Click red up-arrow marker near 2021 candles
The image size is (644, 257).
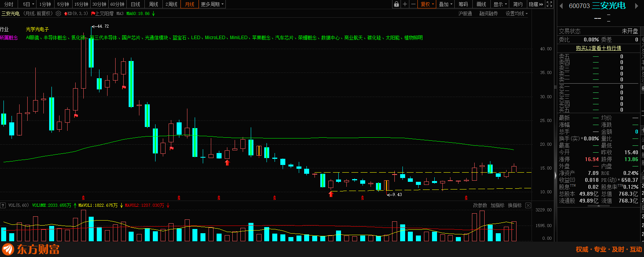tap(227, 163)
